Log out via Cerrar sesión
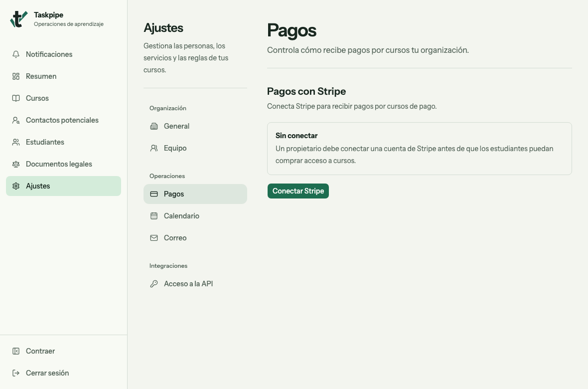The height and width of the screenshot is (389, 588). (x=63, y=373)
